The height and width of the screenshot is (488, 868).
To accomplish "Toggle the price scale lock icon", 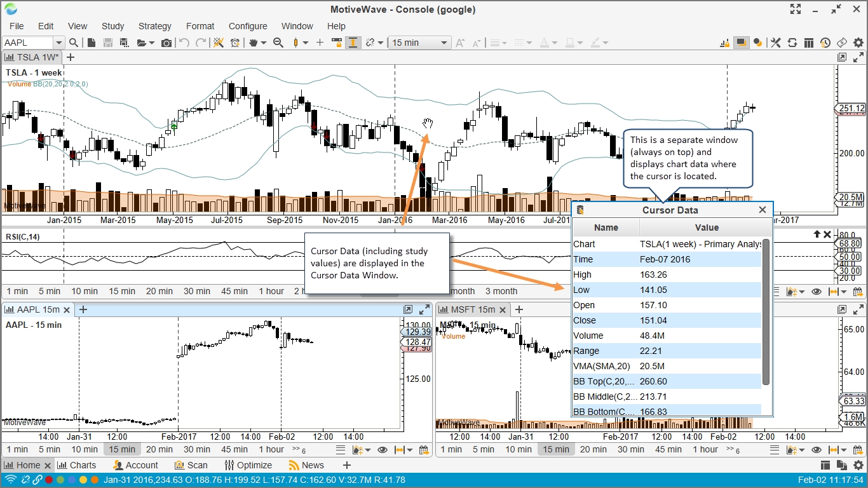I will (336, 43).
